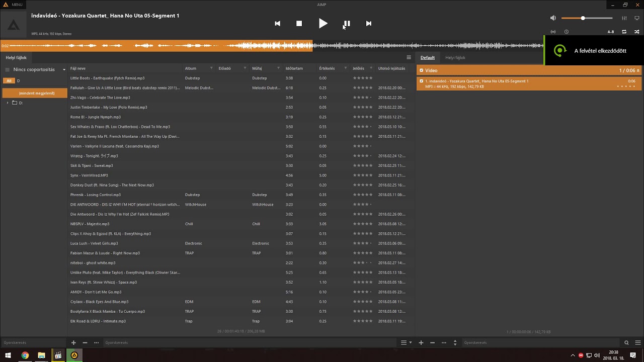644x362 pixels.
Task: Select NBSPLV - Majestic.mp3 row
Action: (x=241, y=224)
